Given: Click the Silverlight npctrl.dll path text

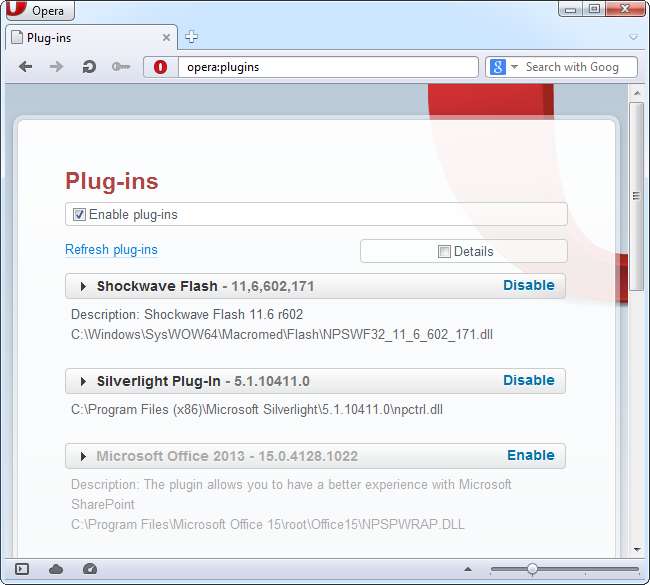Looking at the screenshot, I should (257, 410).
